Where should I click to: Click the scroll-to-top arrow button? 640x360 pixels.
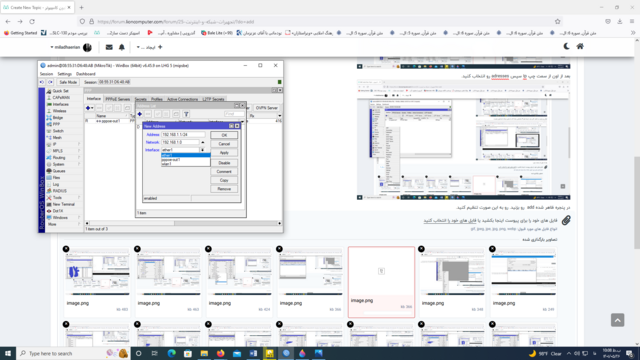(x=617, y=320)
